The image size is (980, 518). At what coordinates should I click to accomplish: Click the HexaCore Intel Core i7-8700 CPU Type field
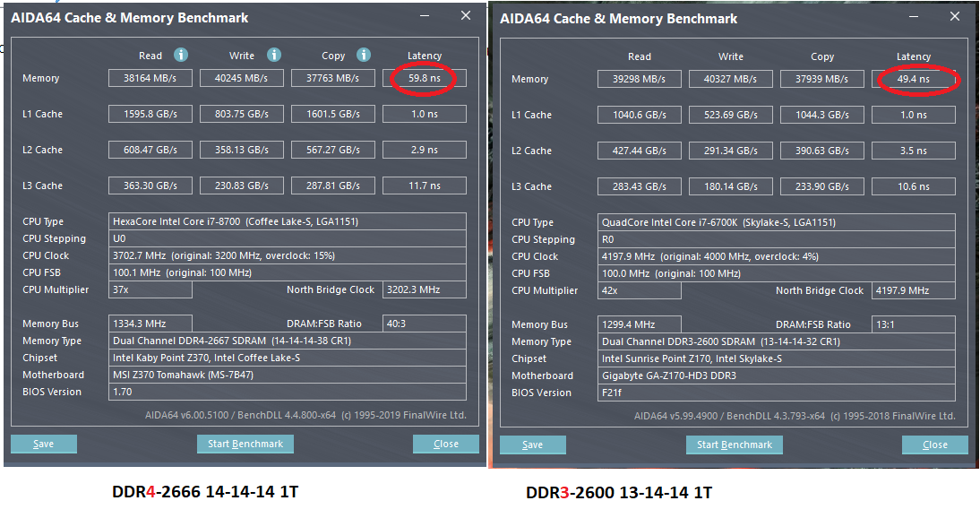pos(287,221)
